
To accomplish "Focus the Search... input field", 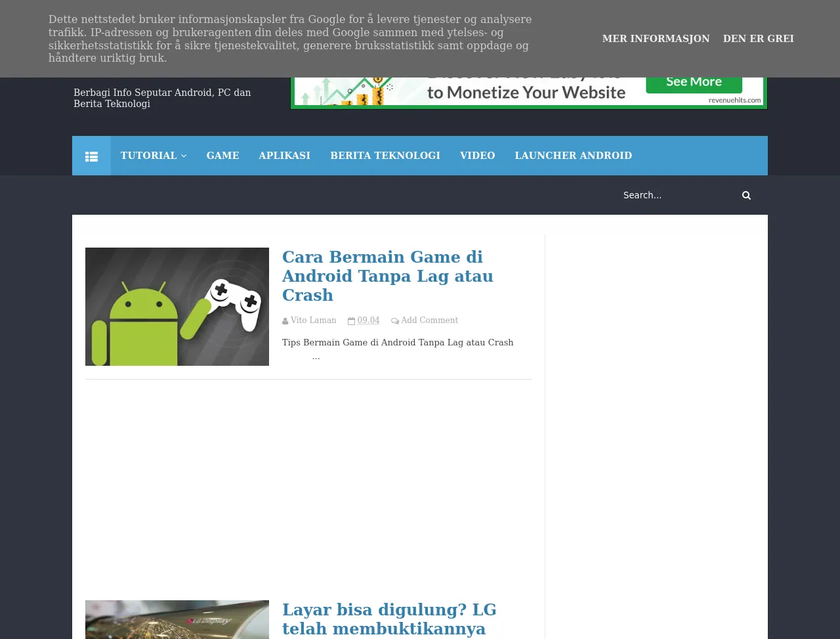I will (x=676, y=195).
